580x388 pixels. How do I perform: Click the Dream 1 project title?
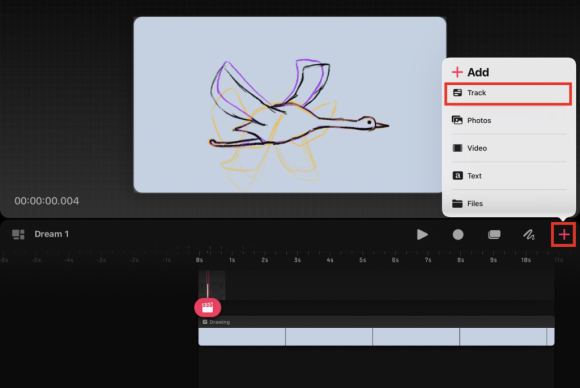click(51, 234)
